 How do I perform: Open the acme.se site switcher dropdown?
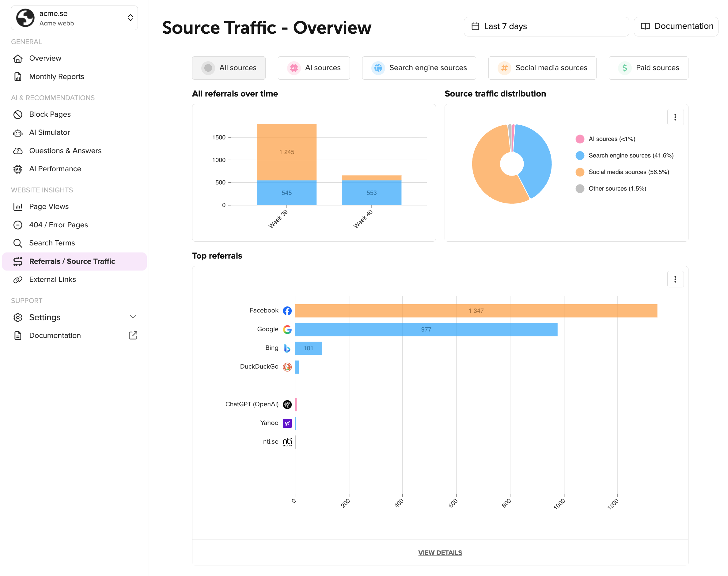[x=74, y=18]
